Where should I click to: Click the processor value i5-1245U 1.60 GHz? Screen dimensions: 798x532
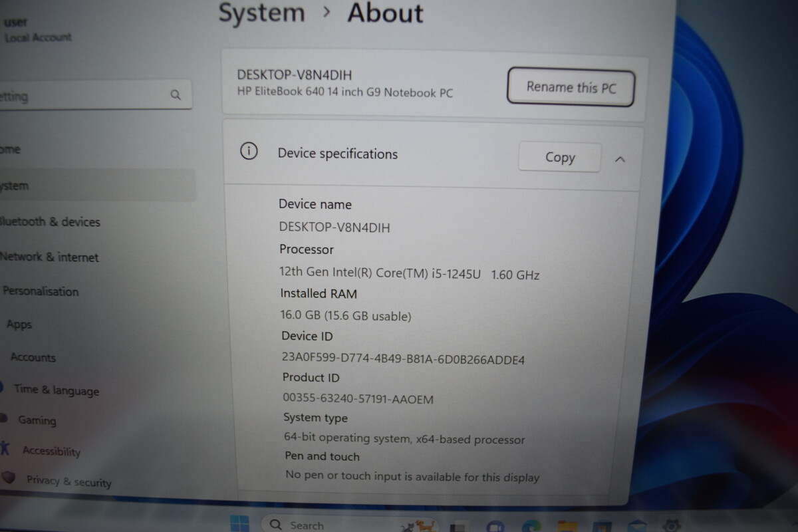click(410, 273)
